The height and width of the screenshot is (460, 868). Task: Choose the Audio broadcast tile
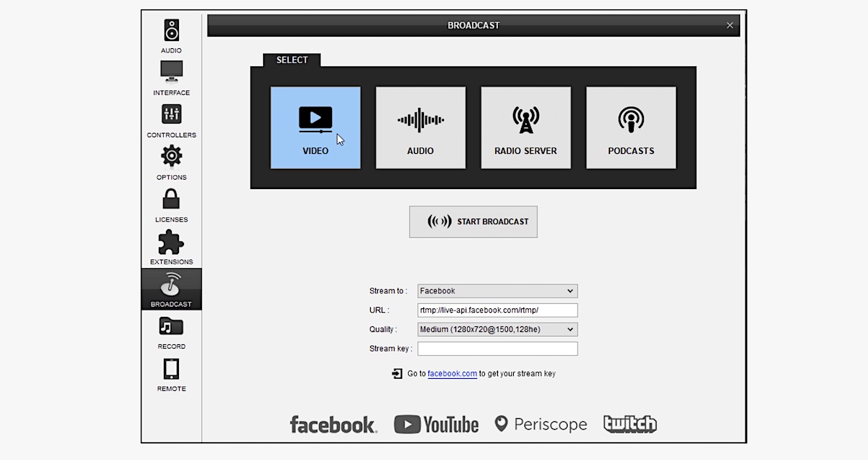(x=420, y=128)
